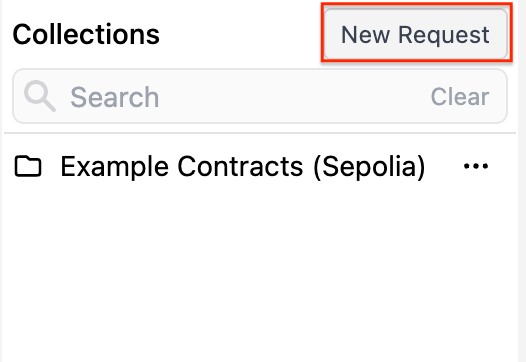This screenshot has width=526, height=362.
Task: Select the Collections heading text
Action: click(x=86, y=34)
